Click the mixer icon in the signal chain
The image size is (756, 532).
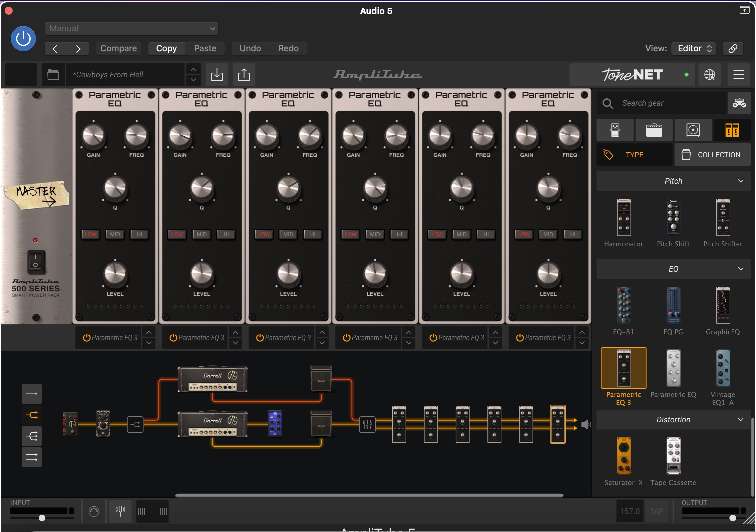point(367,424)
